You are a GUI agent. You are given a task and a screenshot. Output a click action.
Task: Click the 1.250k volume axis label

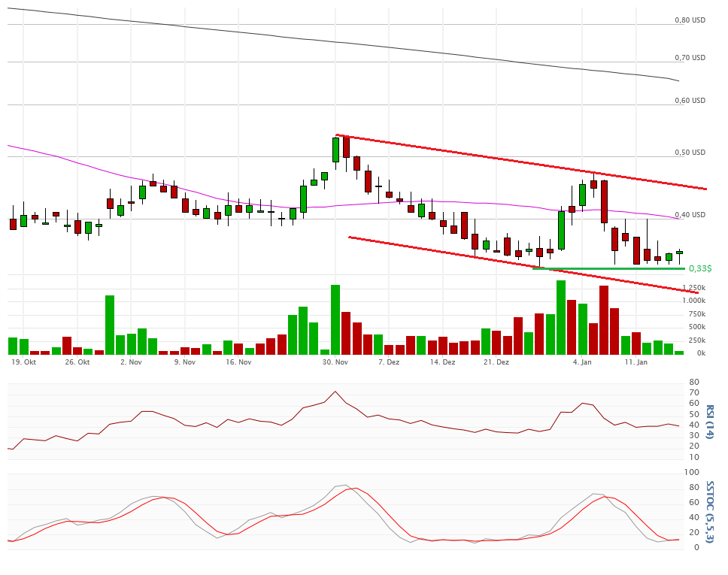[693, 288]
